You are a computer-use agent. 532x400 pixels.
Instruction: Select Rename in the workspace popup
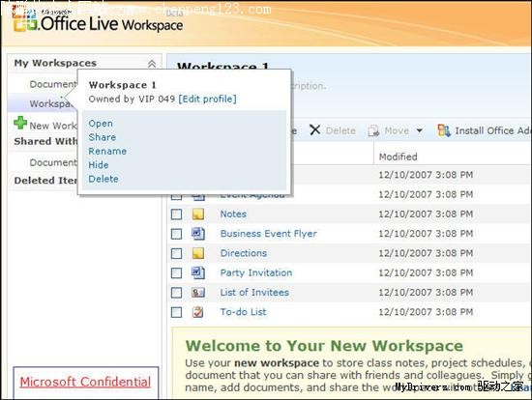coord(107,151)
